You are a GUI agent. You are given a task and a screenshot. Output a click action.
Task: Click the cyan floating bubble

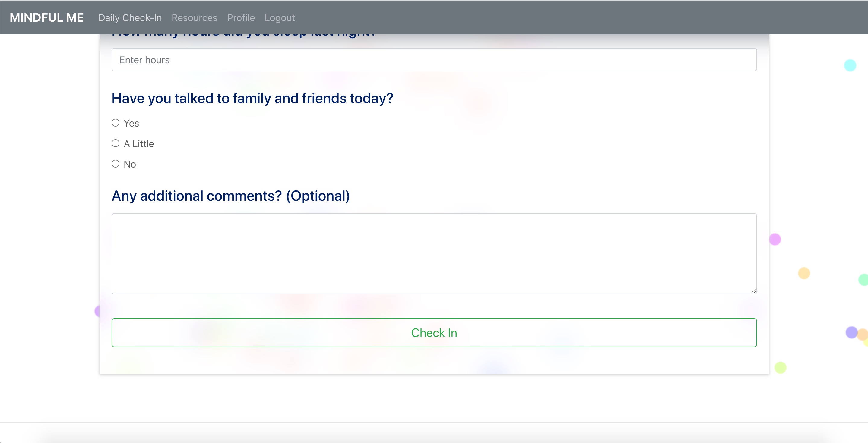click(850, 65)
